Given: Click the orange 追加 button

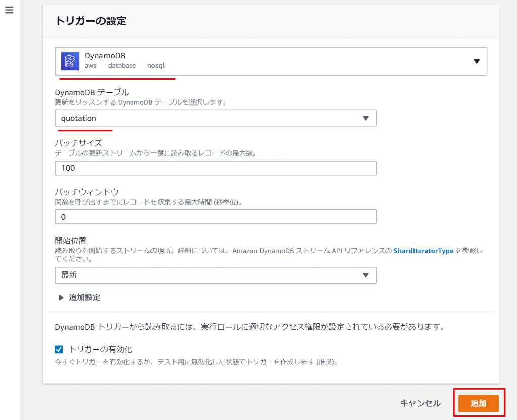Looking at the screenshot, I should (479, 403).
